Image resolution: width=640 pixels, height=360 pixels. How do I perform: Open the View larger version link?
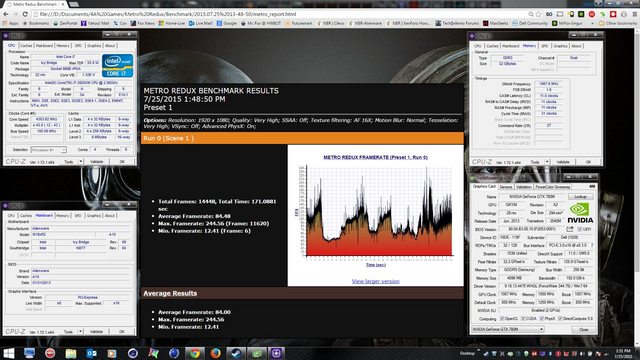click(376, 281)
